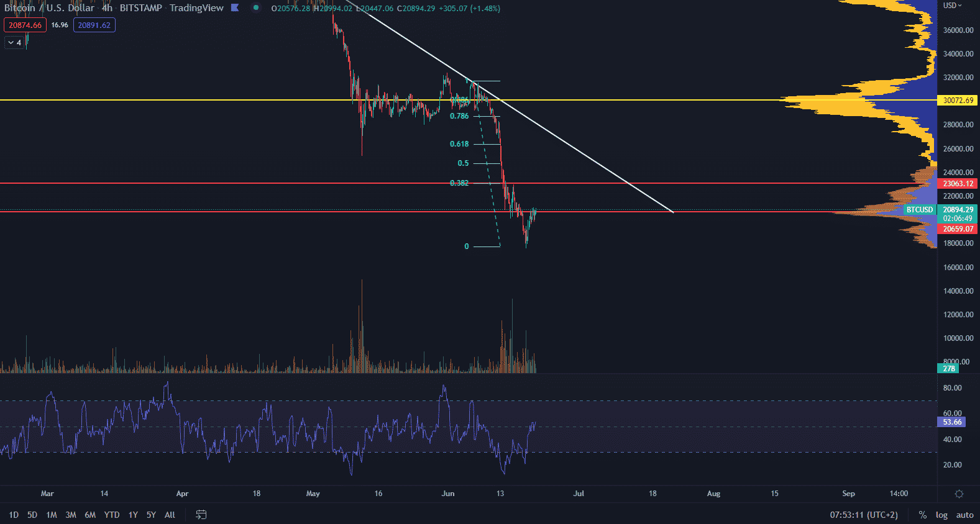Click the BTCUSD price label tag

[x=919, y=210]
